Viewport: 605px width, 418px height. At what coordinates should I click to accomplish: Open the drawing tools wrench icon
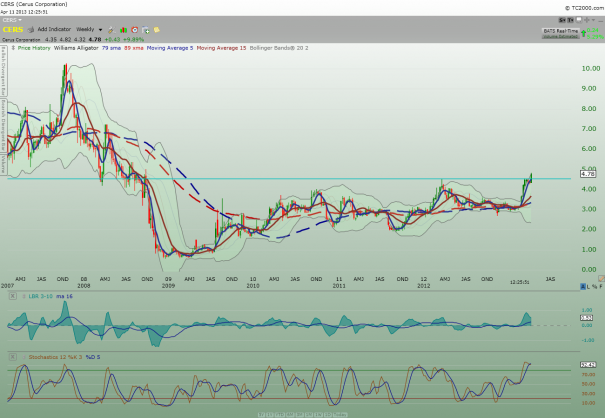(x=111, y=29)
